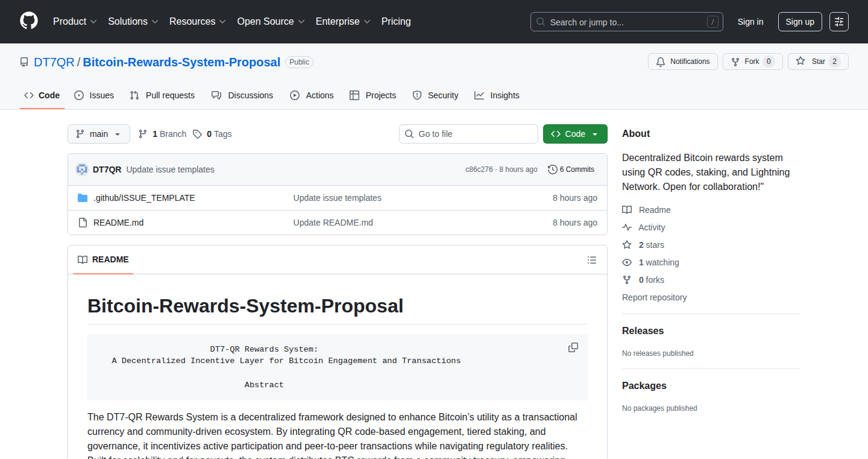Open the GitHub homepage logo
This screenshot has width=868, height=459.
(x=29, y=22)
